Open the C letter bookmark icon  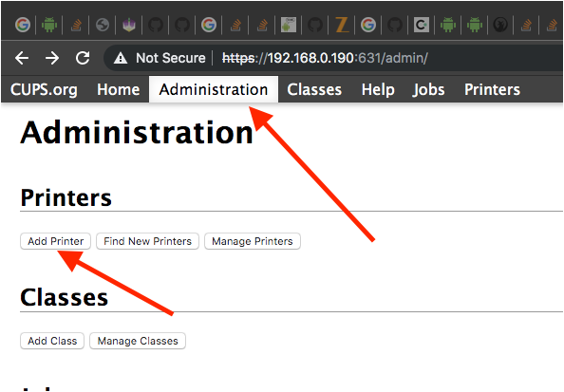click(x=422, y=25)
